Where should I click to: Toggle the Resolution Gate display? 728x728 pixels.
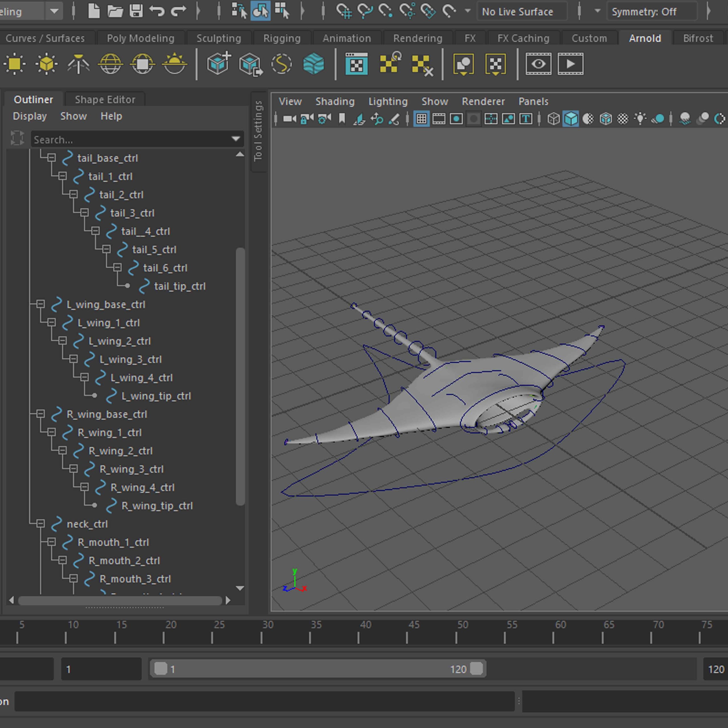(456, 119)
